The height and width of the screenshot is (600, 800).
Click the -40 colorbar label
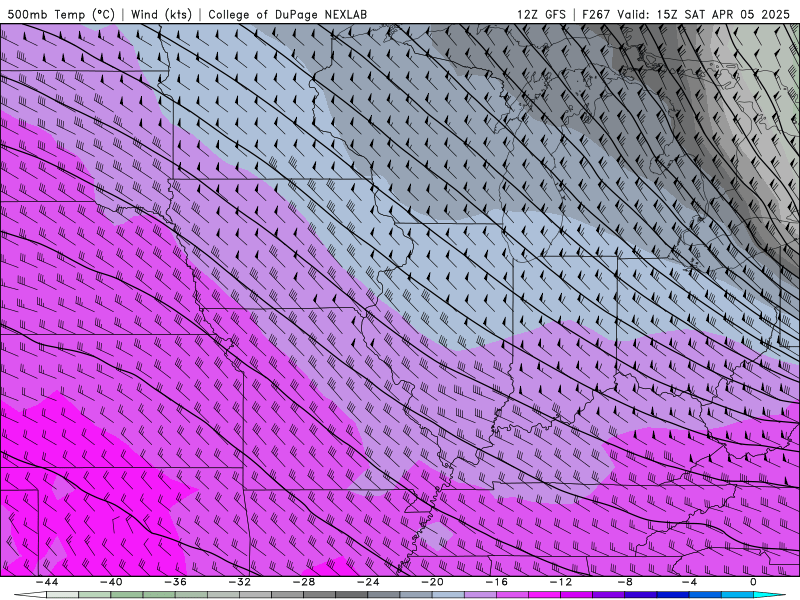click(111, 582)
